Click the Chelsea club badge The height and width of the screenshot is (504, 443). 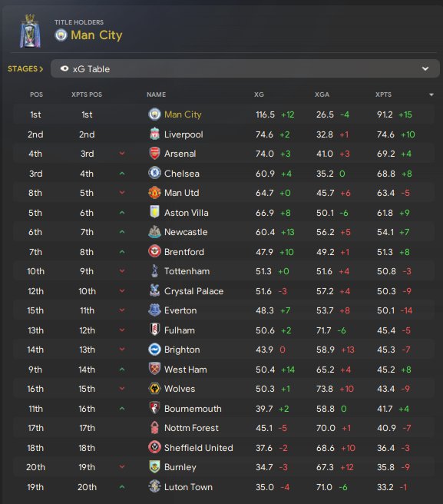(154, 174)
